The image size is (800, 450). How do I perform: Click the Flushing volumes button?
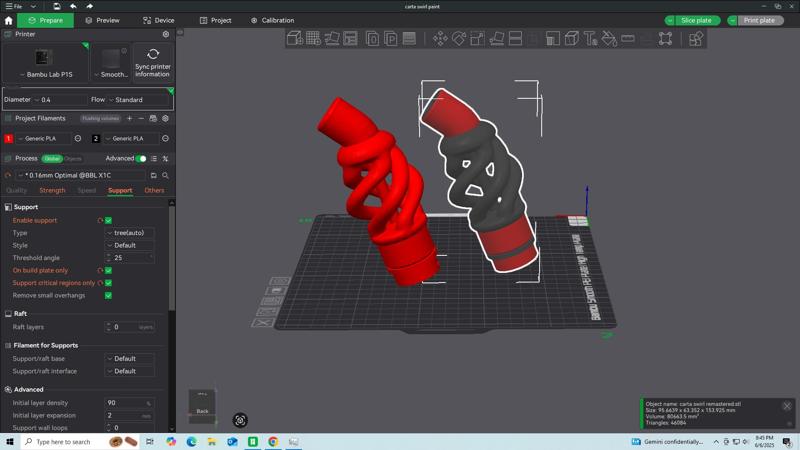pos(101,118)
